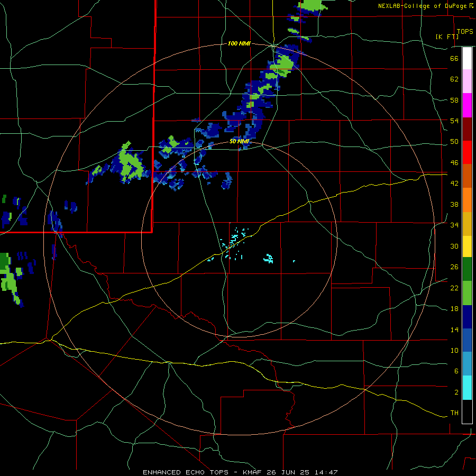
Task: Select the light blue legend swatch
Action: (x=467, y=364)
